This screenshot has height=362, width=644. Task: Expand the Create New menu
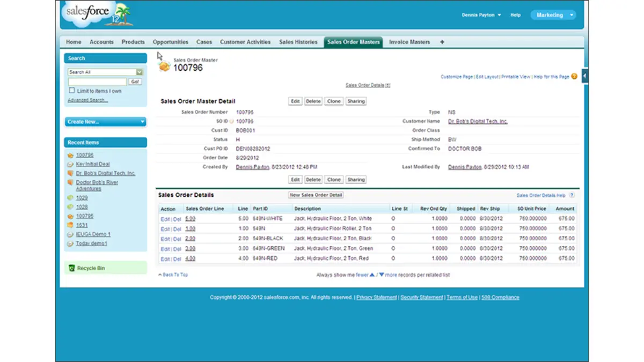pos(142,122)
